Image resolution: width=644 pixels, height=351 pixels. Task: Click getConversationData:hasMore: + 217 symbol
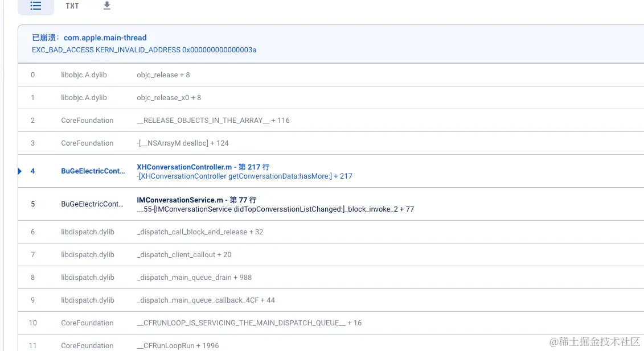(244, 176)
